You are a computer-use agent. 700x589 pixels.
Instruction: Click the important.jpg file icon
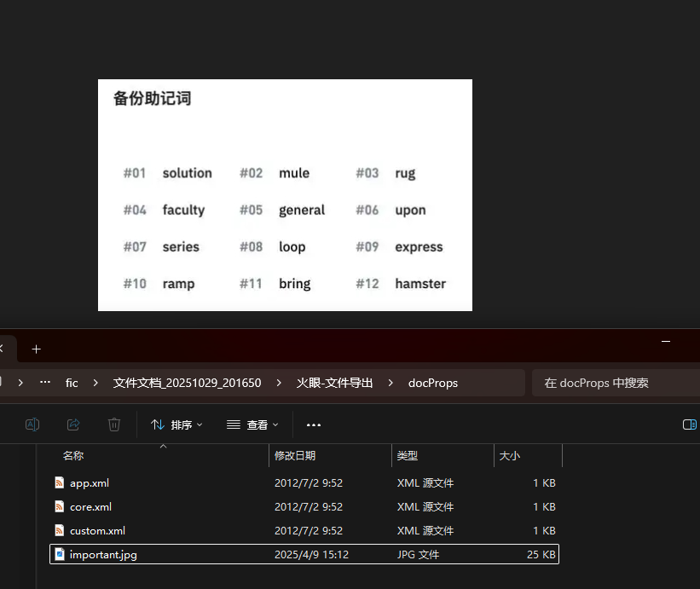click(x=59, y=554)
